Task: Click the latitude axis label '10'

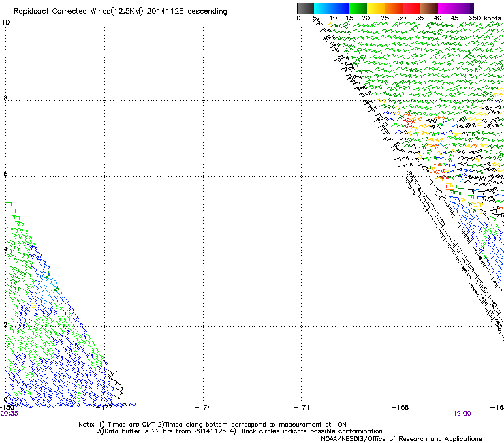Action: 5,22
